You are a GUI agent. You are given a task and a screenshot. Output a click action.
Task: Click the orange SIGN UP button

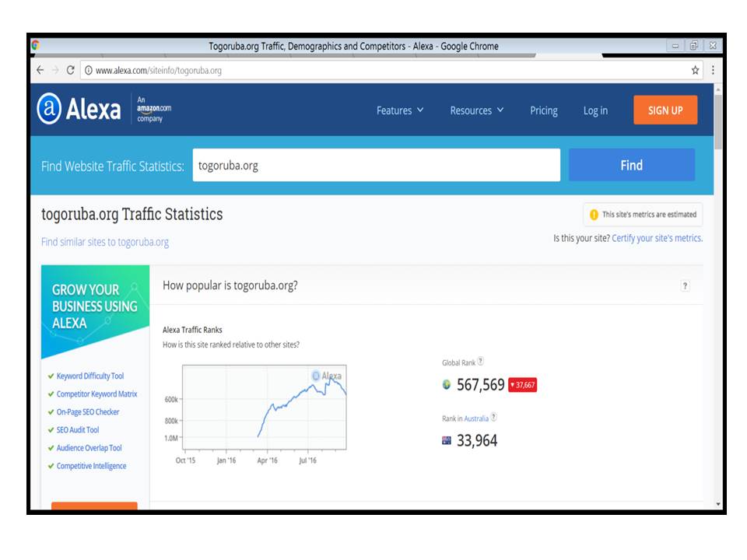click(x=665, y=110)
